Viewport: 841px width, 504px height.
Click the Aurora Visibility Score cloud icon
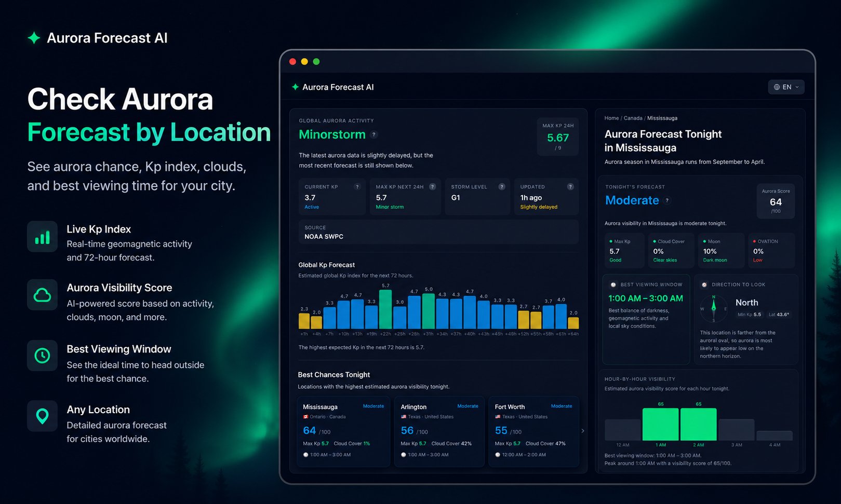(x=42, y=295)
